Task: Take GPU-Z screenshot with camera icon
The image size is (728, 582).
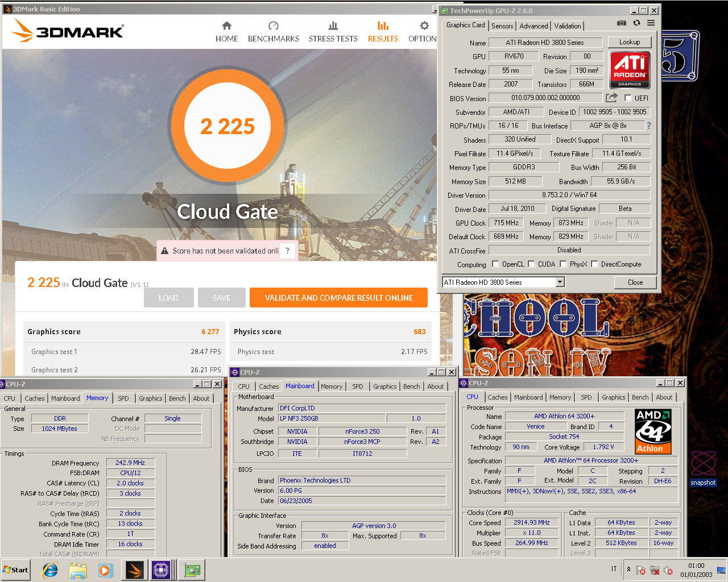Action: [x=622, y=23]
